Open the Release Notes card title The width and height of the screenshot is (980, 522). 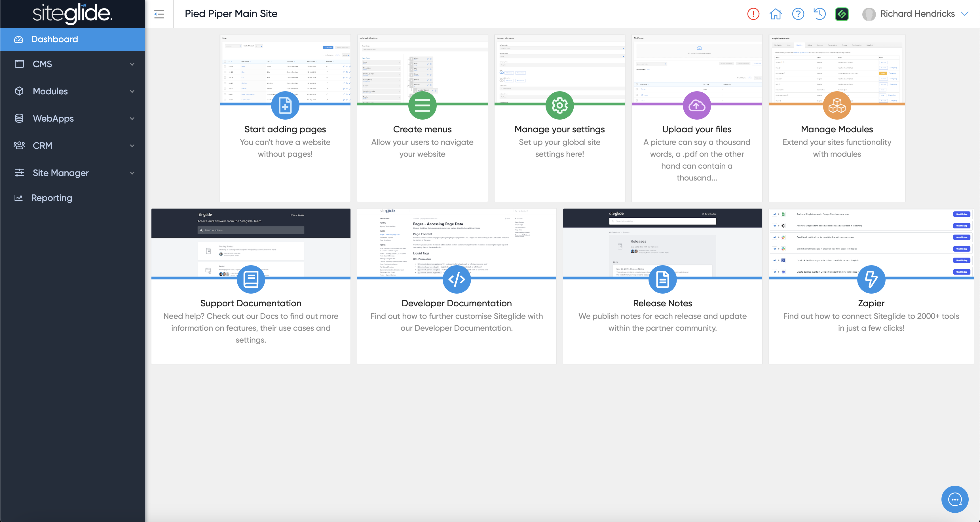(662, 303)
